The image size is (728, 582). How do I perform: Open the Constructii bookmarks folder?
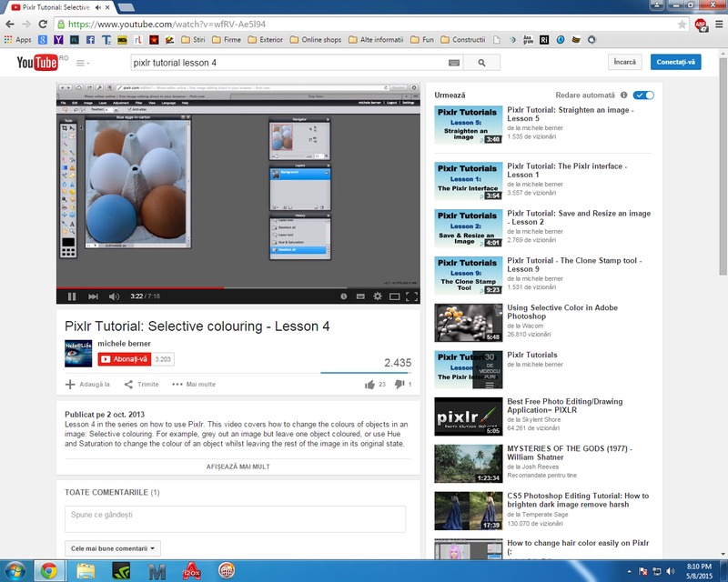[x=463, y=40]
